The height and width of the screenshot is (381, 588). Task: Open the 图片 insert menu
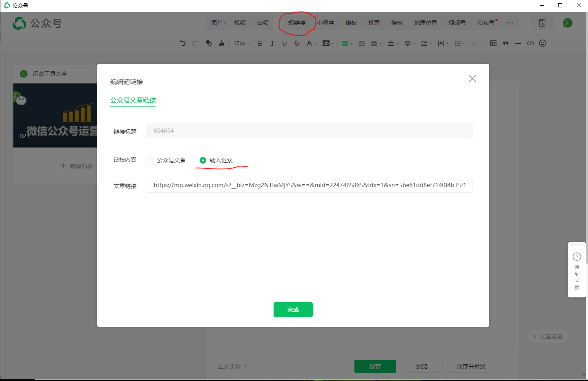(218, 23)
